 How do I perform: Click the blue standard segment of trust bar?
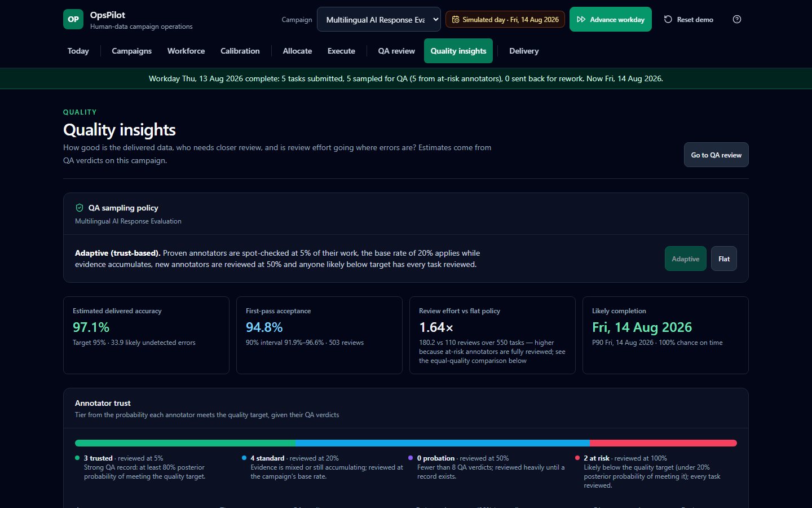[x=443, y=443]
